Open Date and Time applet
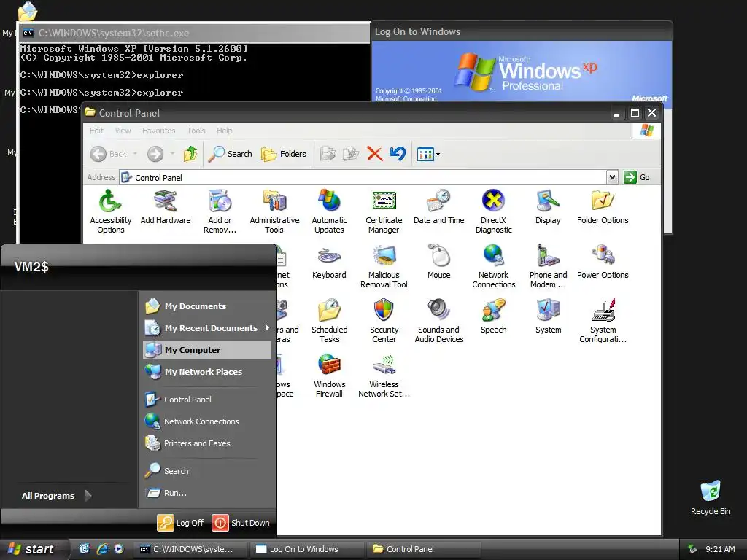747x560 pixels. pyautogui.click(x=438, y=207)
